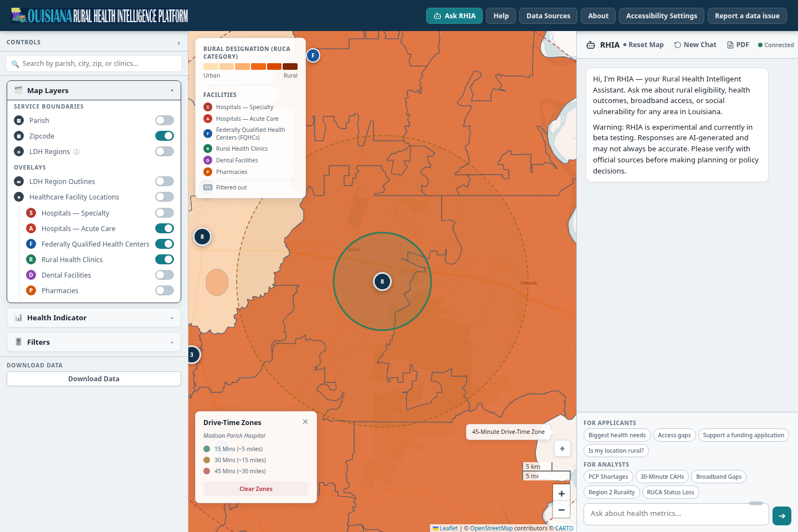Click the blue F FQHC map marker
The height and width of the screenshot is (532, 798).
tap(313, 55)
